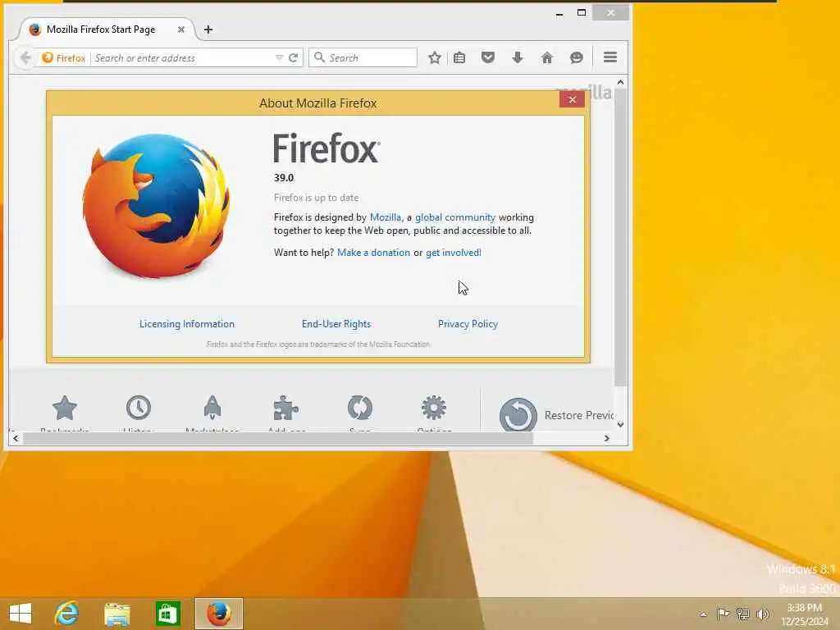The image size is (840, 630).
Task: Close the About Mozilla Firefox dialog
Action: [572, 99]
